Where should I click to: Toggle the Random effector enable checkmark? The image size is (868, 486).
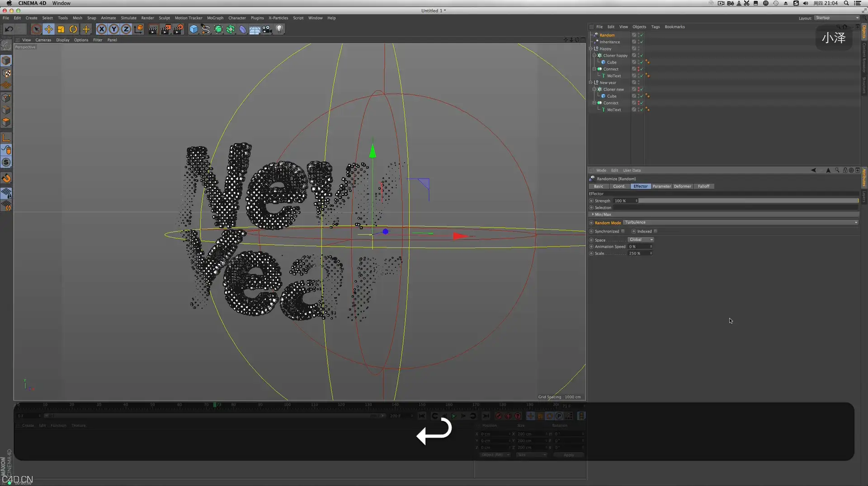pyautogui.click(x=642, y=35)
